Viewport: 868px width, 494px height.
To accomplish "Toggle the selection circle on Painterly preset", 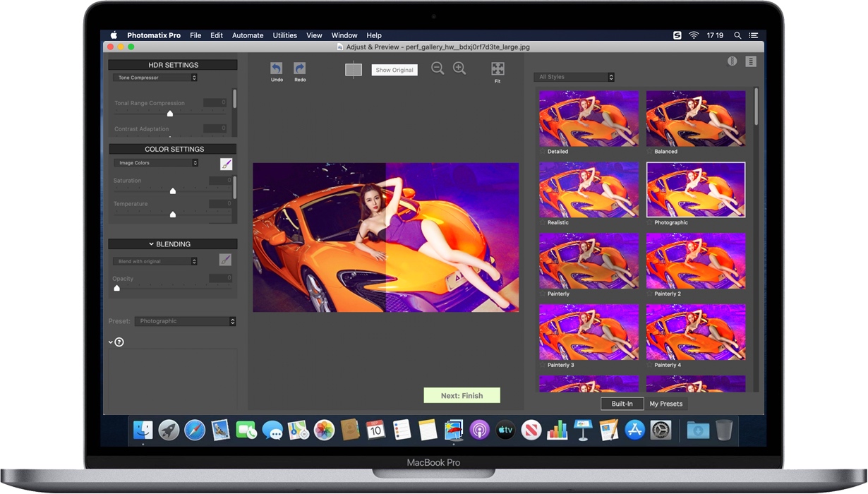I will pos(542,294).
